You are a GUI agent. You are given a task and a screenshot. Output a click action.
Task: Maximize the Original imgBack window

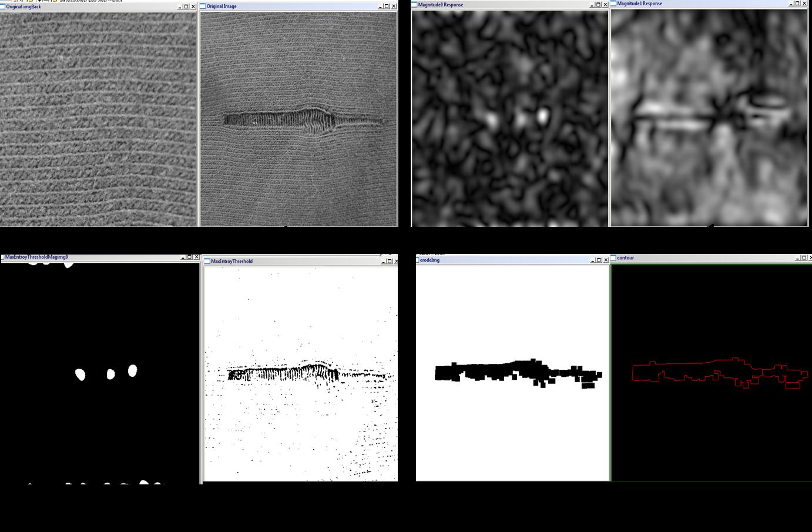186,6
